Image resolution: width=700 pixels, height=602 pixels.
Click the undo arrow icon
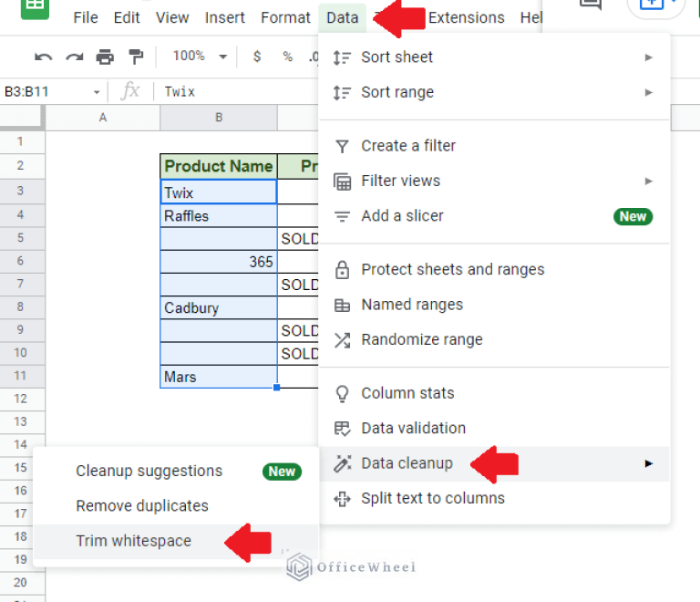coord(43,57)
